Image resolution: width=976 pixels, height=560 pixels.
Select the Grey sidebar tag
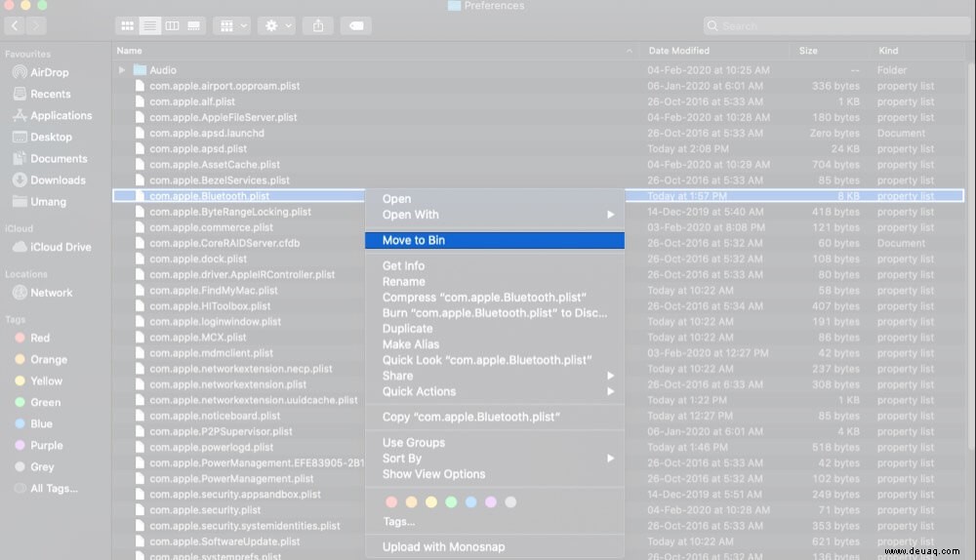34,466
